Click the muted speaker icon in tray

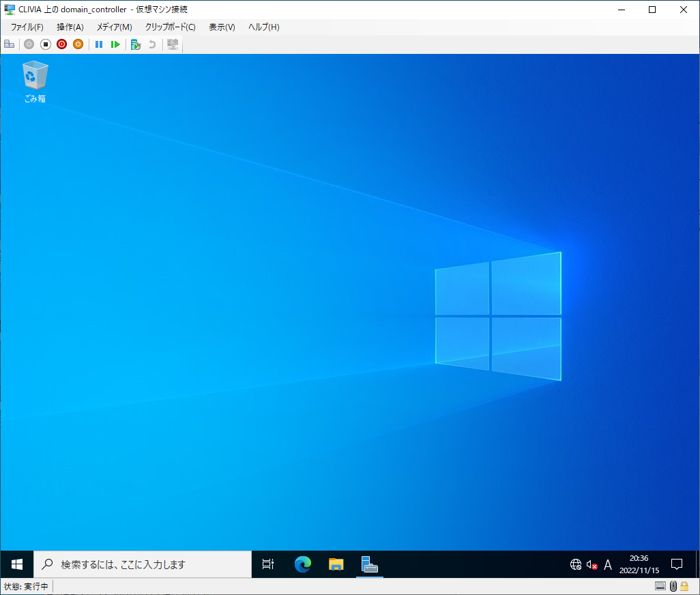tap(592, 565)
